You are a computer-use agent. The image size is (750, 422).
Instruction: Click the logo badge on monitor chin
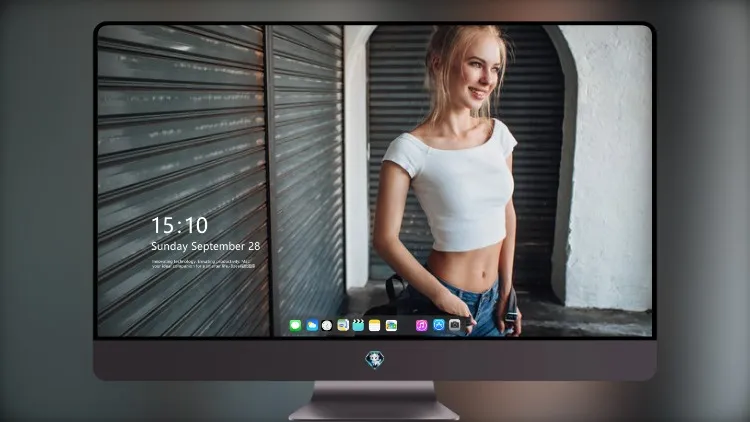tap(375, 360)
